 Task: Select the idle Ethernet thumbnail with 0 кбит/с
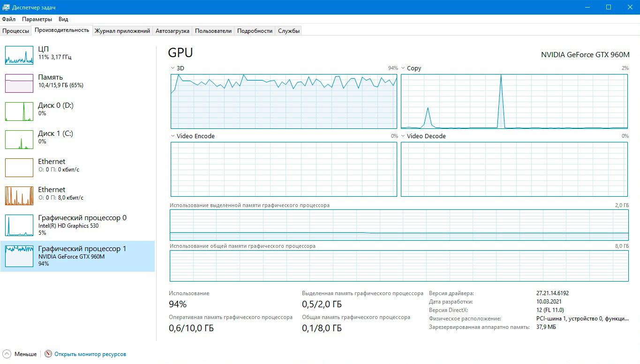pos(19,167)
